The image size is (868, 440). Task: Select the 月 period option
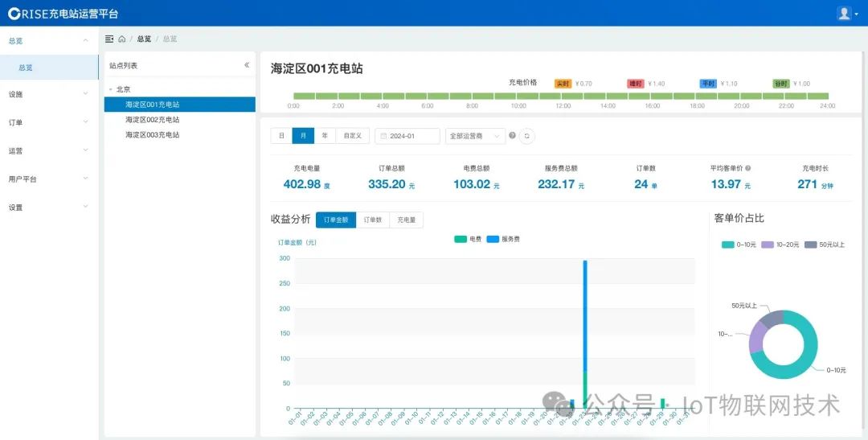click(303, 136)
